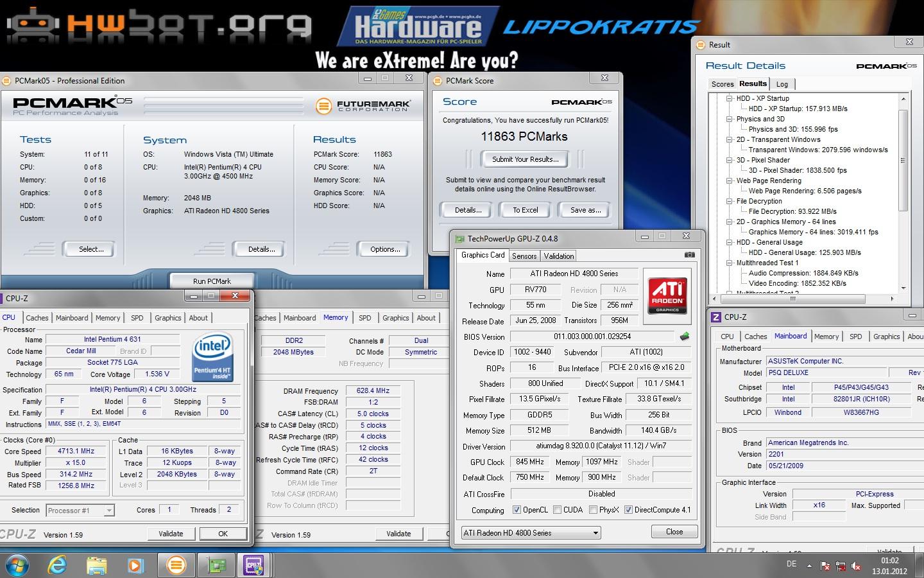Open SPD tab in right CPU-Z window

coord(855,337)
